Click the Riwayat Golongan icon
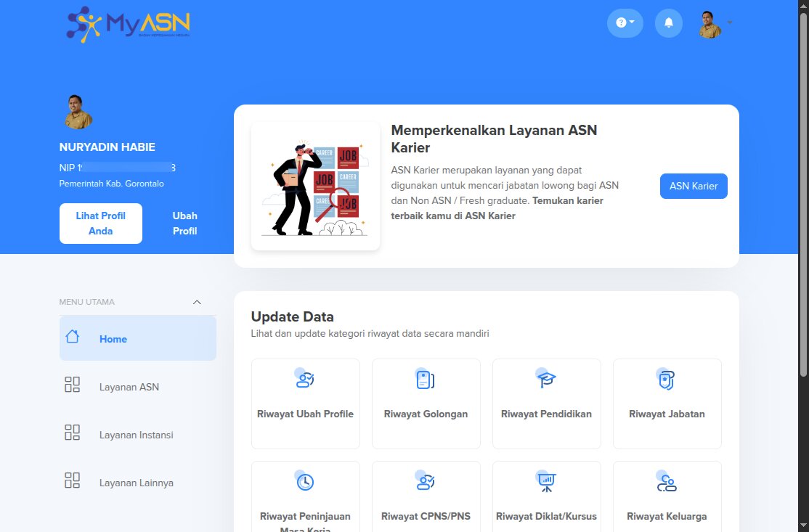The image size is (809, 532). point(426,379)
